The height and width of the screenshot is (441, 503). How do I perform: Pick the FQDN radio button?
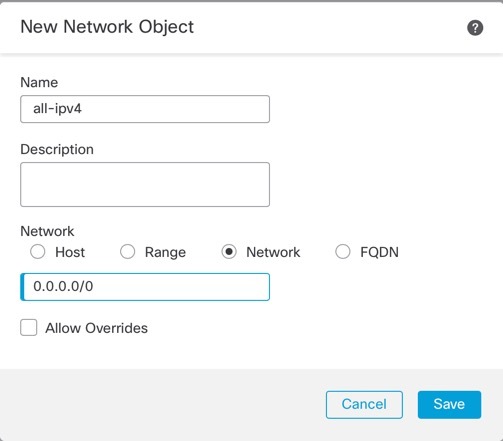pos(343,252)
